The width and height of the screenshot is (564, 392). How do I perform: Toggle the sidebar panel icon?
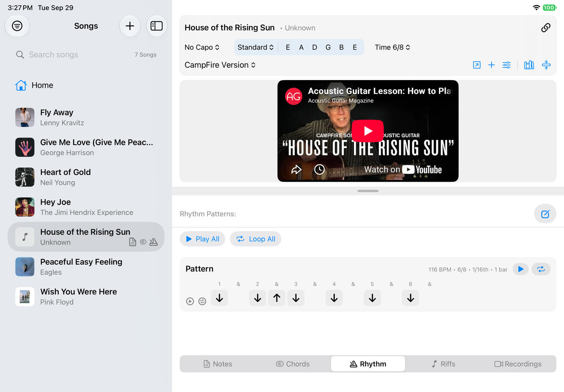coord(156,26)
